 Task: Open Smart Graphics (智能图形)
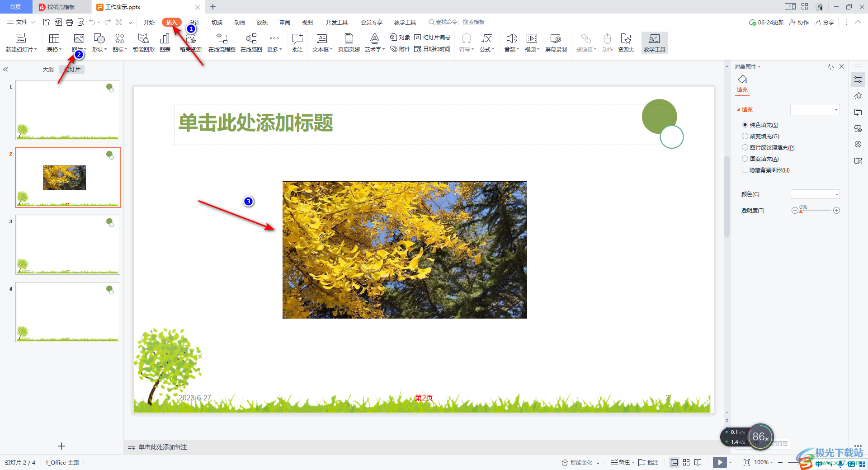pyautogui.click(x=143, y=43)
